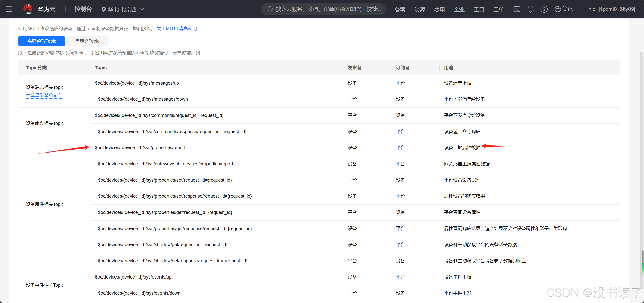Open the 费用 menu item
Viewport: 644px width, 303px height.
point(439,9)
